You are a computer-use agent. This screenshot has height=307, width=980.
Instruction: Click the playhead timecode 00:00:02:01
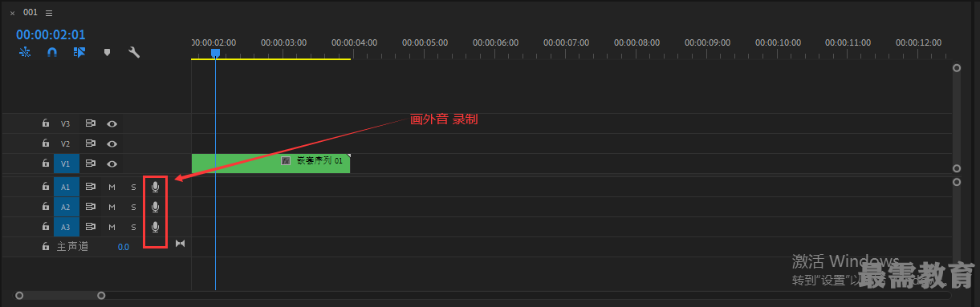click(x=51, y=34)
